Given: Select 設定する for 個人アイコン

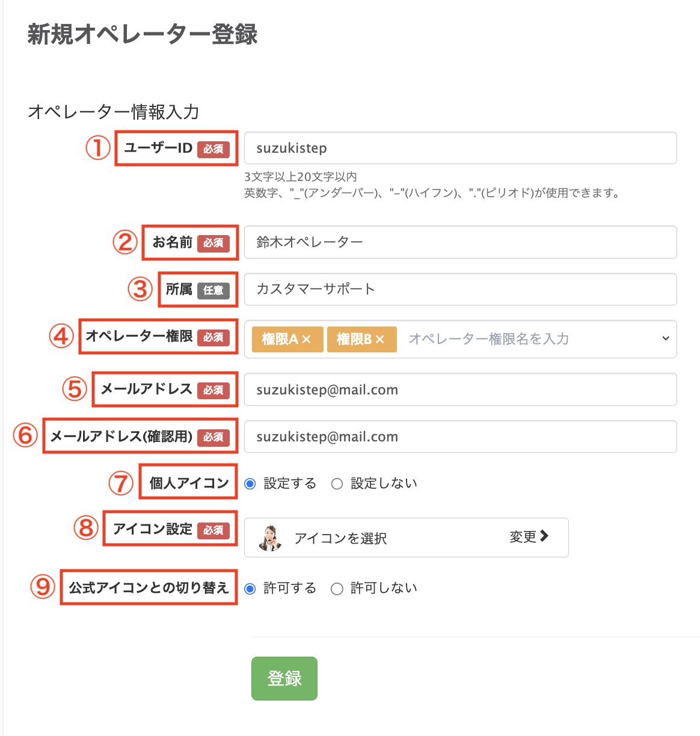Looking at the screenshot, I should click(250, 483).
